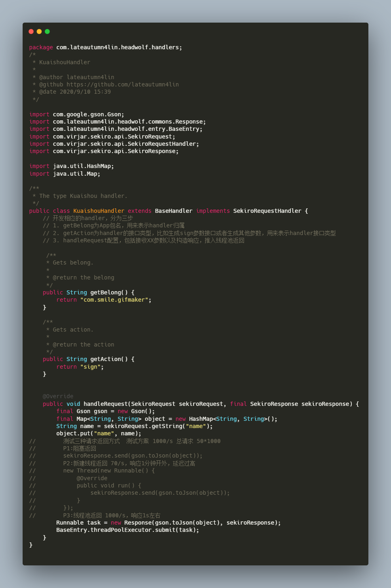Click the package keyword on first line
391x588 pixels.
pyautogui.click(x=41, y=47)
